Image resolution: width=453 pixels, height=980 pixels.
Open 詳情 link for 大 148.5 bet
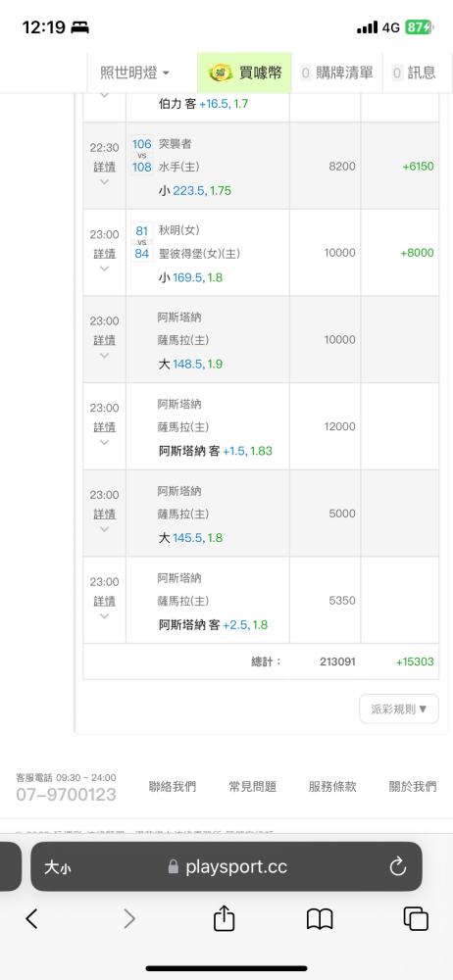click(x=105, y=340)
